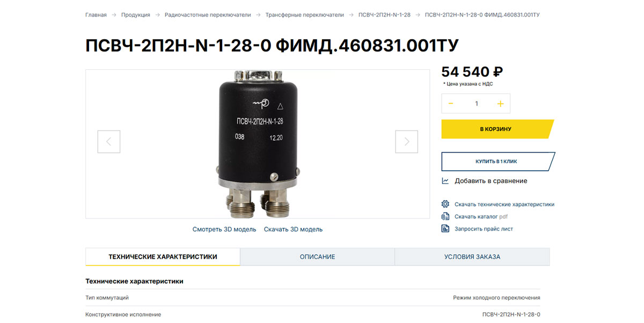Open Трансферные переключатели breadcrumb
The image size is (644, 323).
coord(305,14)
